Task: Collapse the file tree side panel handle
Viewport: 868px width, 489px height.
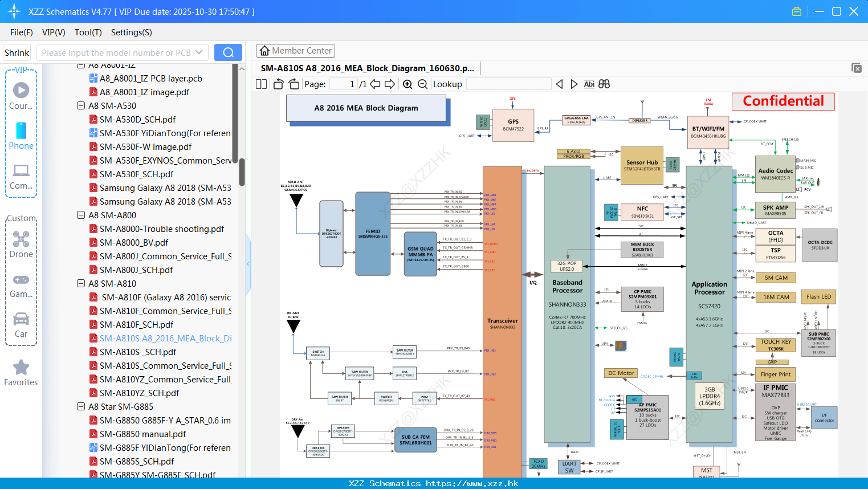Action: coord(248,263)
